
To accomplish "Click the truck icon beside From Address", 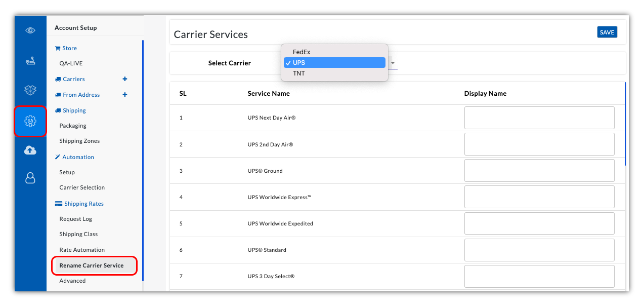I will click(x=58, y=95).
